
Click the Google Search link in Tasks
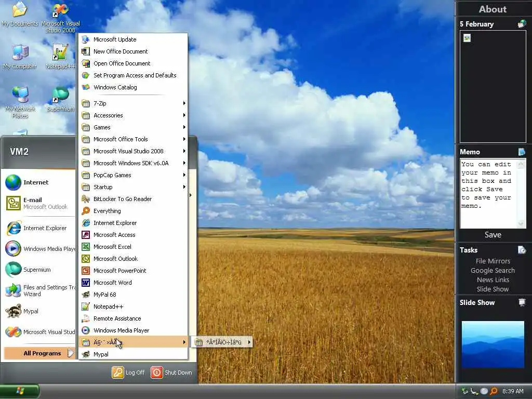click(x=493, y=270)
